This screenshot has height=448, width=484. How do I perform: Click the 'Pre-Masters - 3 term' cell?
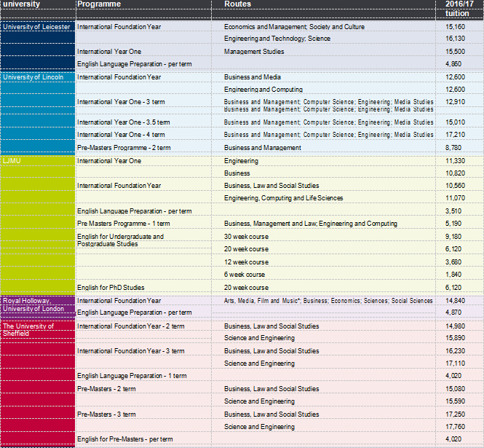click(106, 414)
